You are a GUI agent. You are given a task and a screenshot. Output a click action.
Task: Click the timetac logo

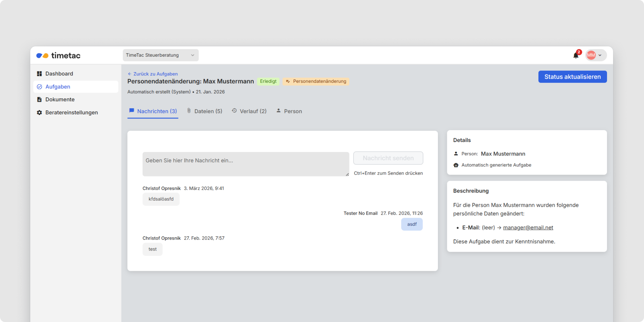coord(58,55)
